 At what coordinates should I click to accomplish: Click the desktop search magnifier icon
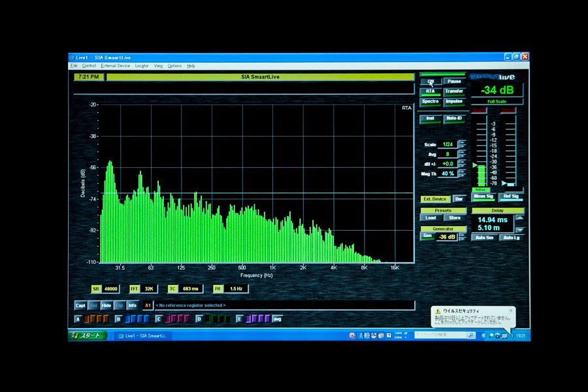[471, 335]
